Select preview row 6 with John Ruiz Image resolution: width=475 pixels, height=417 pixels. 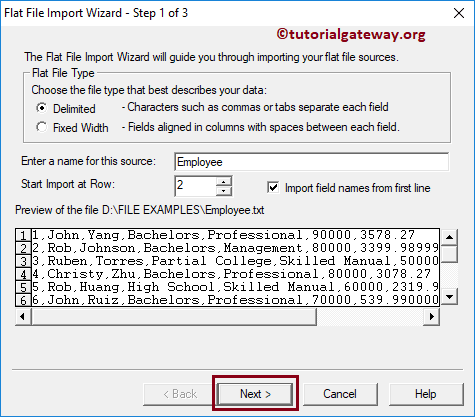tap(235, 300)
